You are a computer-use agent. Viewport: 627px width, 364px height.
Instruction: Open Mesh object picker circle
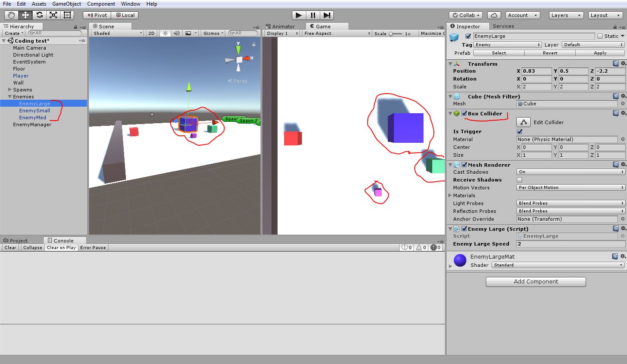[623, 104]
